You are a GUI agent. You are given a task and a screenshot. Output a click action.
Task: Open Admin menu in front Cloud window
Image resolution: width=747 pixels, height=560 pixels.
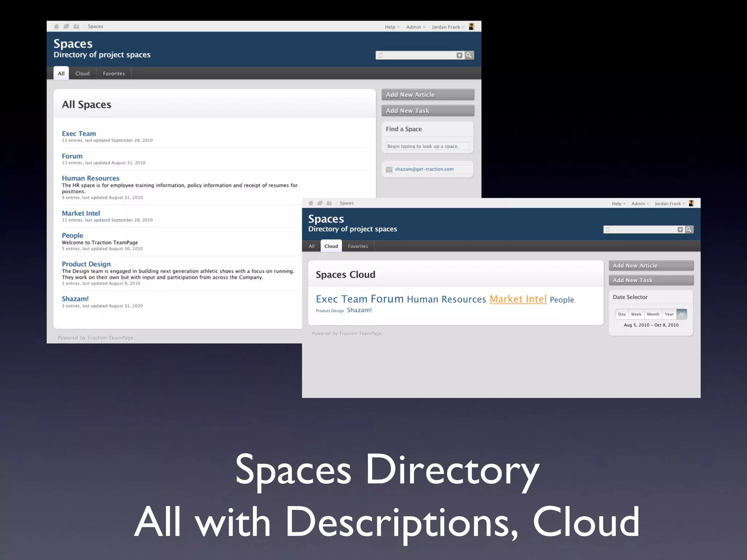[x=640, y=204]
